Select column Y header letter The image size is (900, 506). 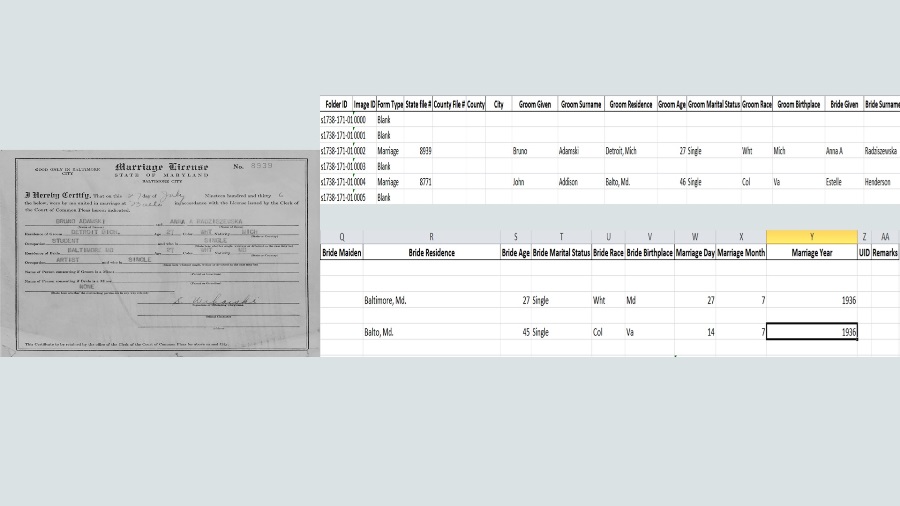[x=811, y=237]
